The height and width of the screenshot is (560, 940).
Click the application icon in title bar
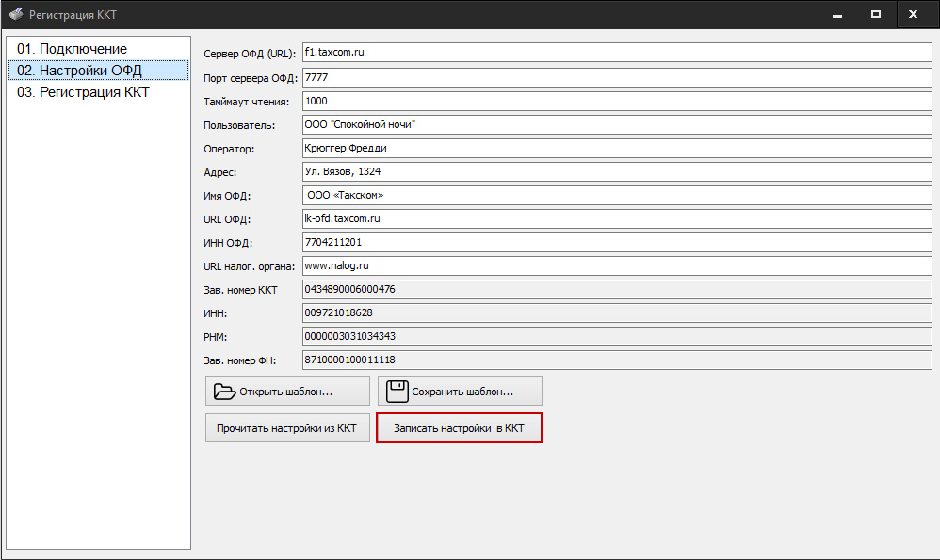[16, 14]
